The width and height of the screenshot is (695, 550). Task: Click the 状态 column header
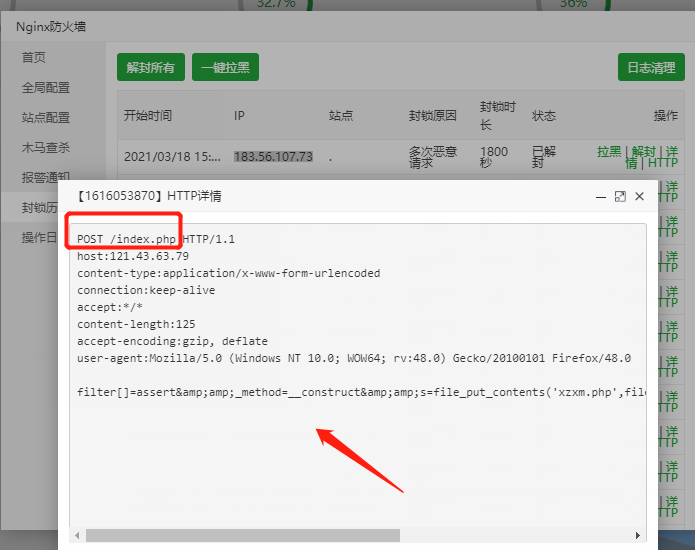[544, 116]
